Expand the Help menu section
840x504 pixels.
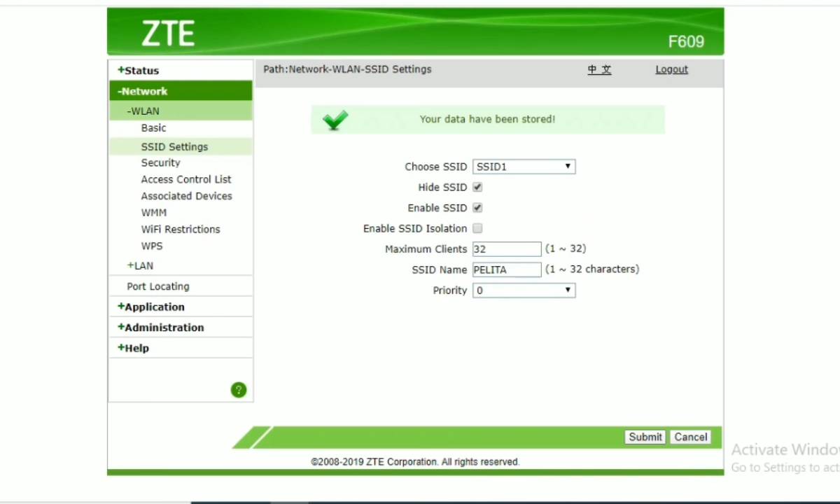click(x=133, y=348)
